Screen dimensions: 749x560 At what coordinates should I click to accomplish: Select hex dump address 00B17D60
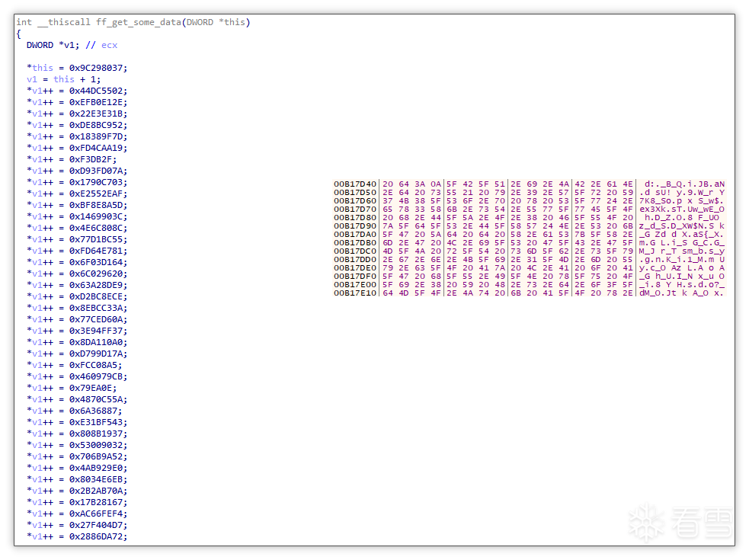(355, 201)
